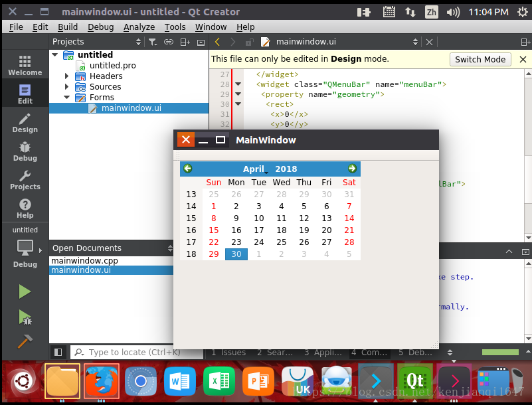Open the Analyze menu
The height and width of the screenshot is (405, 532).
click(139, 27)
